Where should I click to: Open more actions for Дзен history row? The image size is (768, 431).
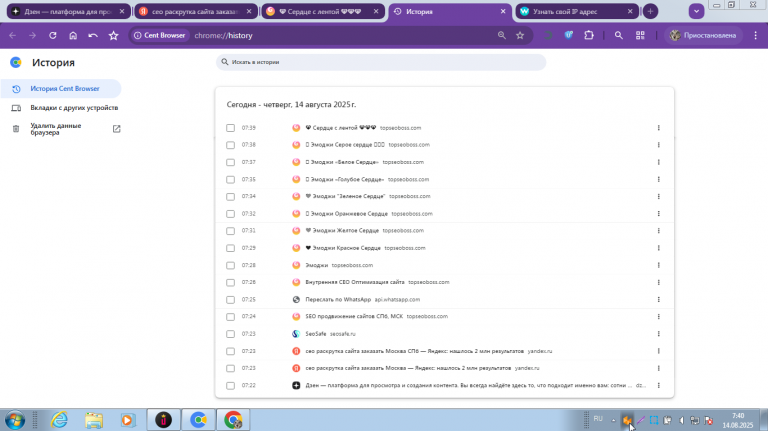658,385
